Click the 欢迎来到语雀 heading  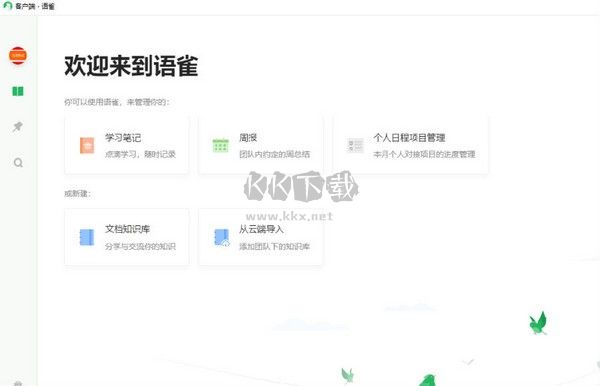pyautogui.click(x=131, y=65)
